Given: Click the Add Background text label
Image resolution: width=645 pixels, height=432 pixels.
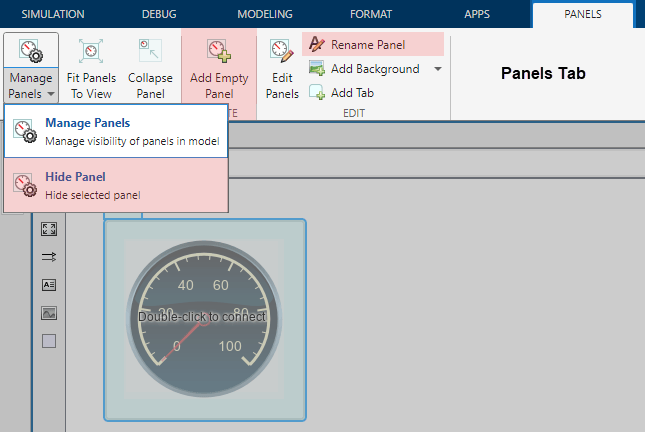Looking at the screenshot, I should 375,69.
